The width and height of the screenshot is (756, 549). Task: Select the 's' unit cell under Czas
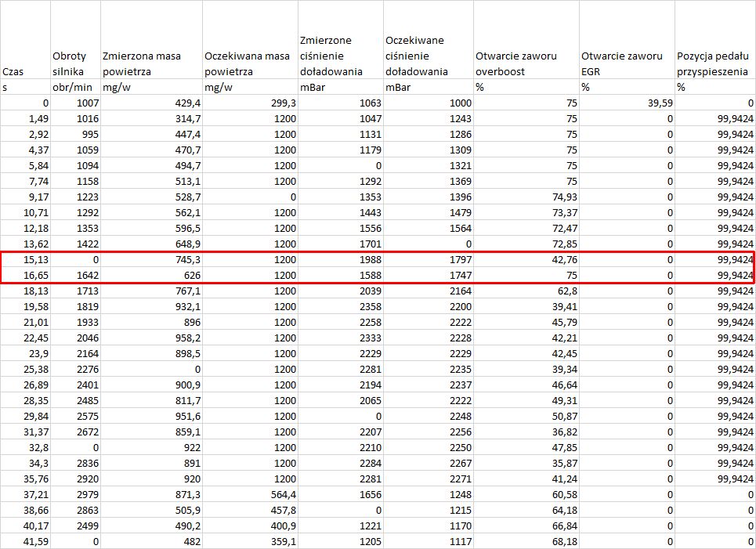coord(25,87)
